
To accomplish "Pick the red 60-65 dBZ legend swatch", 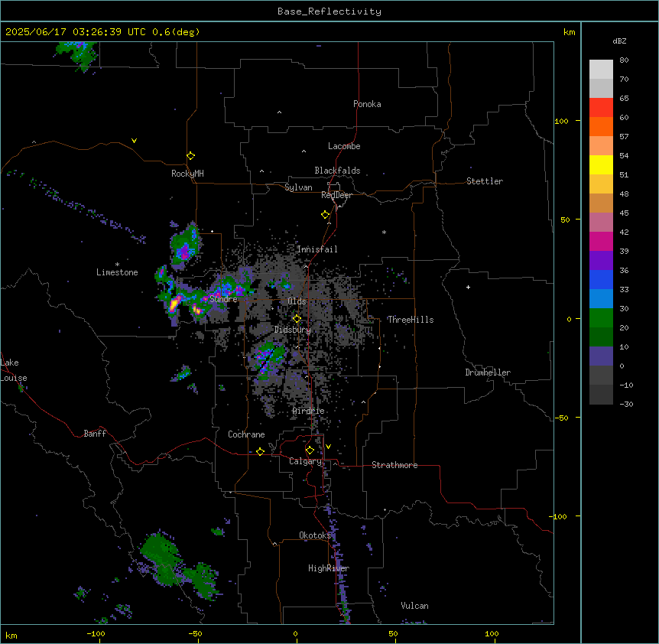I will click(601, 108).
